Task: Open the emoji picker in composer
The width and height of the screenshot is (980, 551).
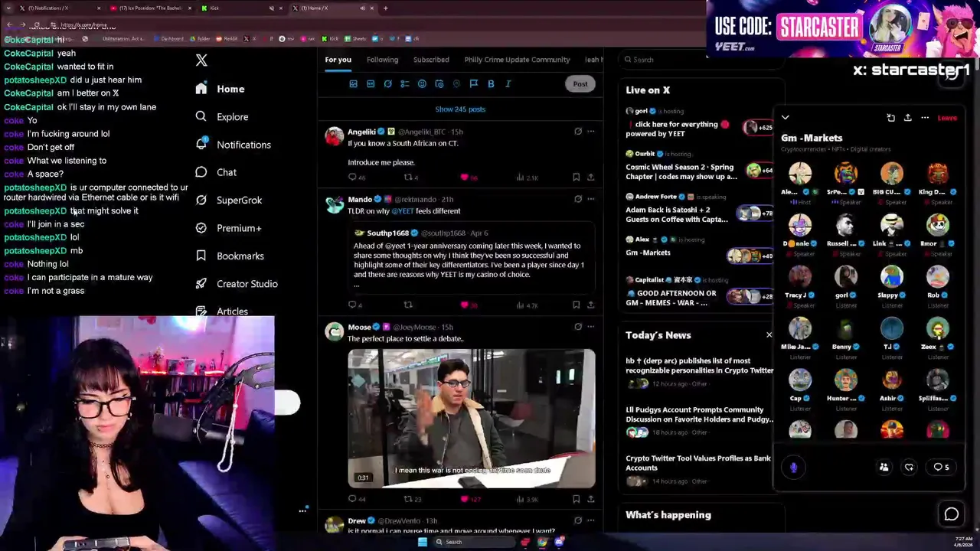Action: coord(422,84)
